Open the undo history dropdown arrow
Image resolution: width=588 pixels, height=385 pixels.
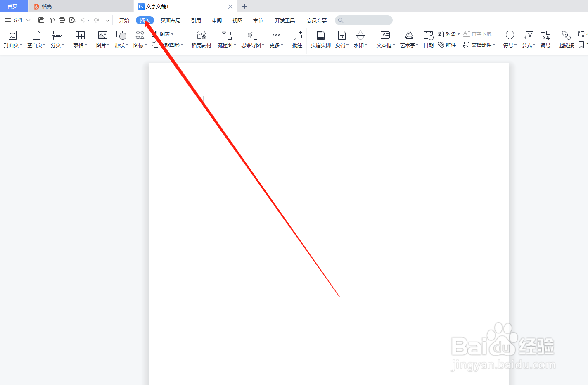[x=88, y=20]
